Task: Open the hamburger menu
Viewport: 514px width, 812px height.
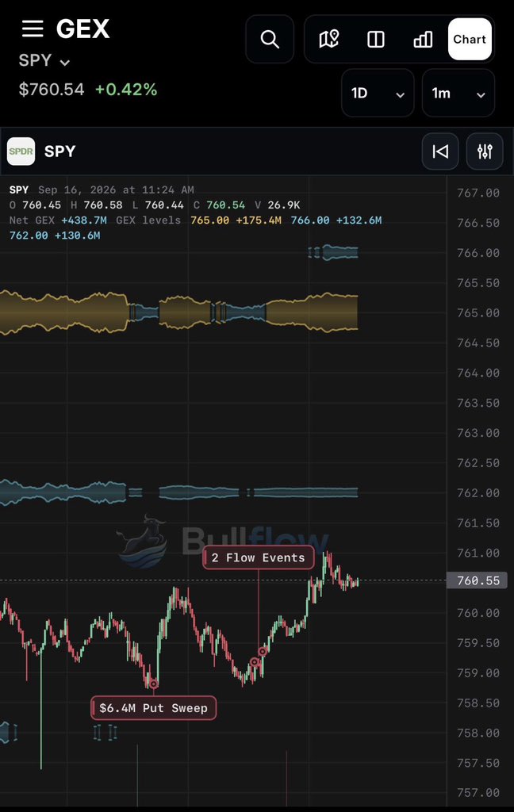Action: pos(32,29)
